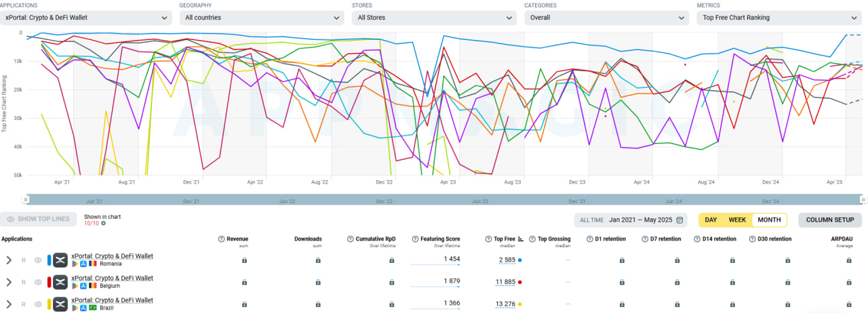Click the question mark icon beside D1 retention
The image size is (868, 313).
point(589,239)
